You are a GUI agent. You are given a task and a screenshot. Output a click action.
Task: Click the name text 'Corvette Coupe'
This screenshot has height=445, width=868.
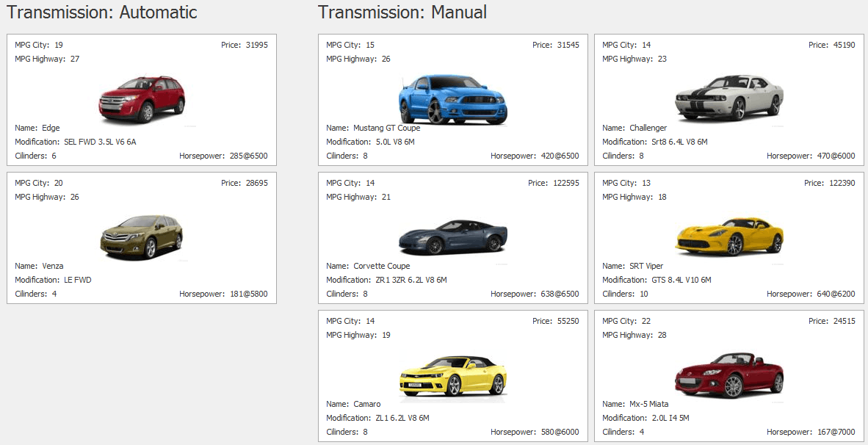(x=382, y=266)
